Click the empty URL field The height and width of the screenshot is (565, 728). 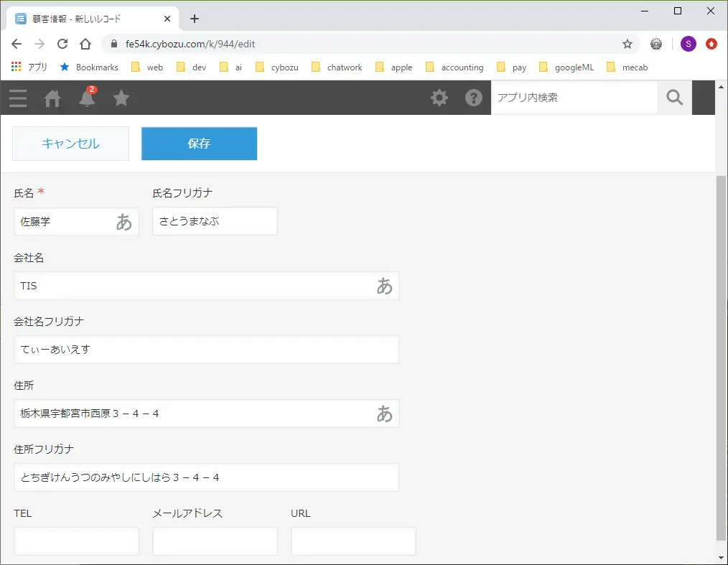coord(353,541)
